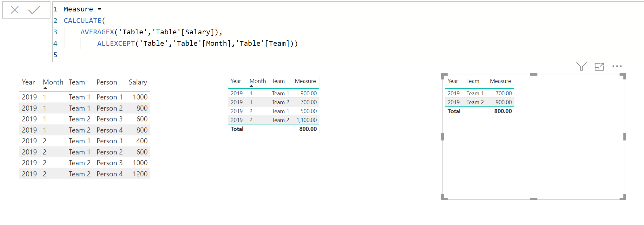
Task: Sort left table by Month header
Action: click(53, 82)
